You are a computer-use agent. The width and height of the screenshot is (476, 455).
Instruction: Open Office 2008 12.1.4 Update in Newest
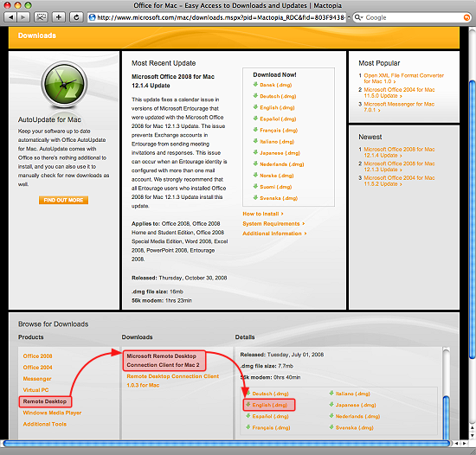click(399, 152)
